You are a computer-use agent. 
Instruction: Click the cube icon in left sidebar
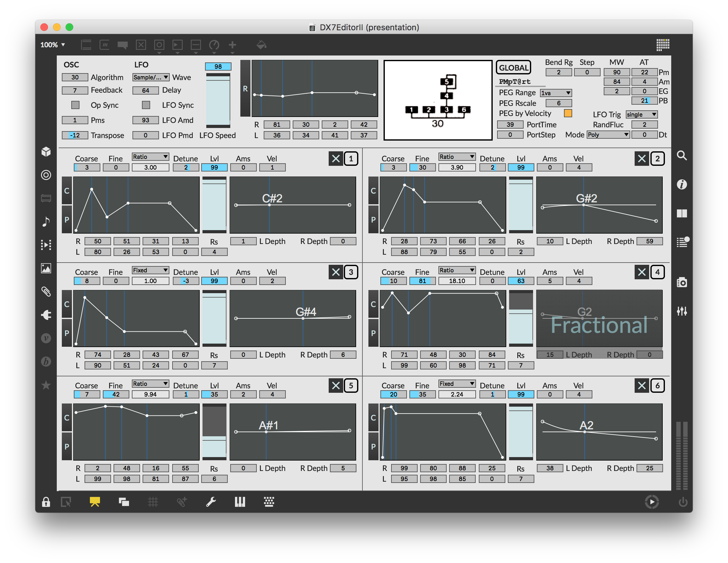pyautogui.click(x=46, y=152)
